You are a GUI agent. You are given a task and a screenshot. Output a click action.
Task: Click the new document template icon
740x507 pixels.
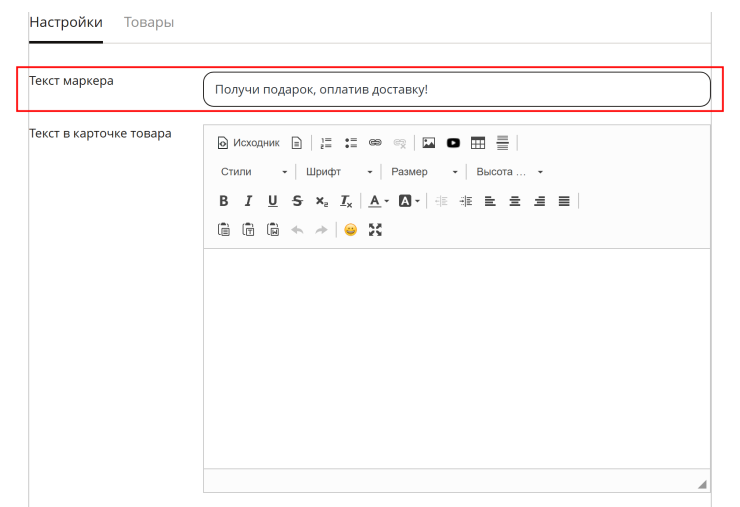click(296, 143)
